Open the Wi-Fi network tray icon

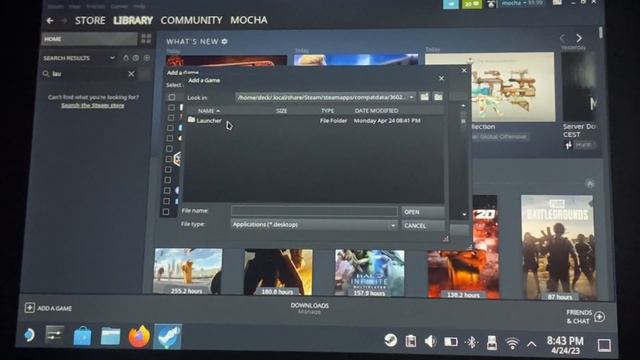512,343
